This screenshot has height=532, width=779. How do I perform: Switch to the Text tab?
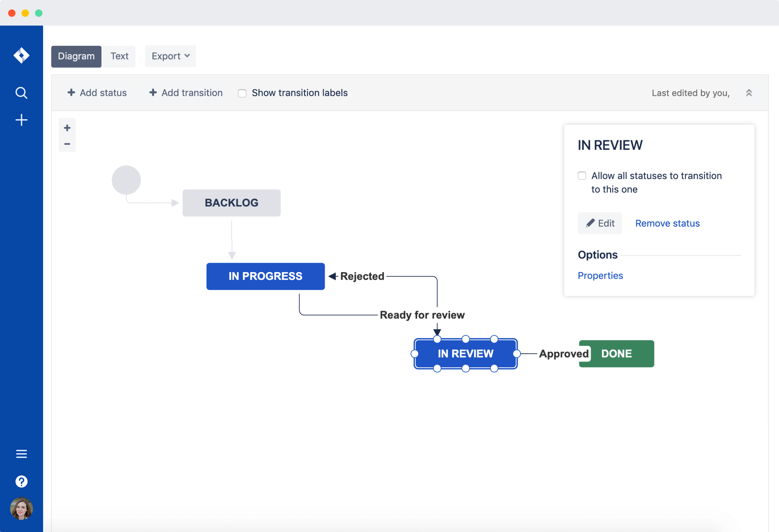click(119, 56)
